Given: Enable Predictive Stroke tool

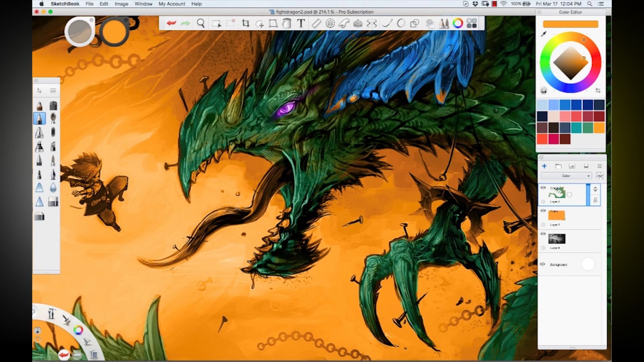Looking at the screenshot, I should click(x=401, y=23).
